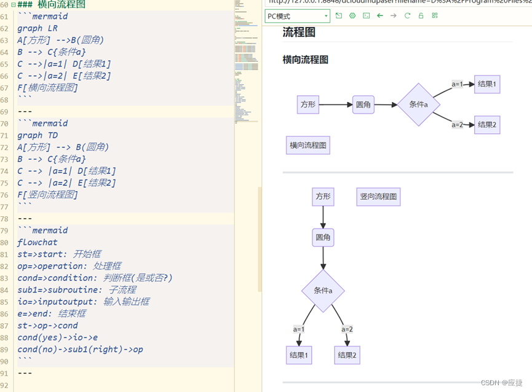The width and height of the screenshot is (532, 392).
Task: Click the a=1 edge label in vertical flowchart
Action: tap(299, 329)
